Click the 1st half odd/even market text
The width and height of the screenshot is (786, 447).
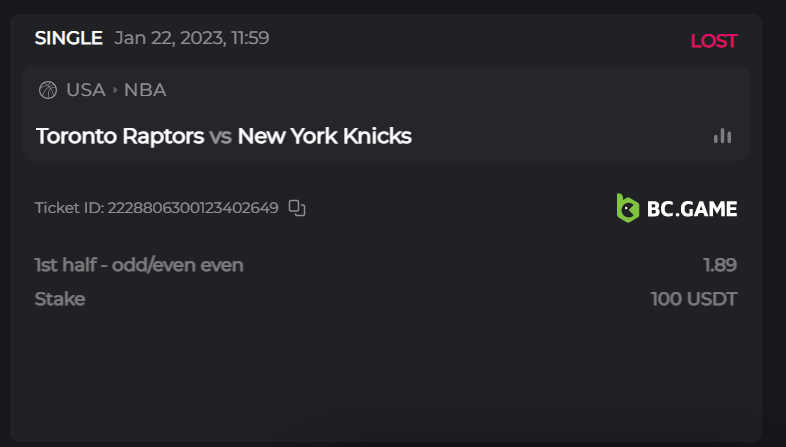139,265
